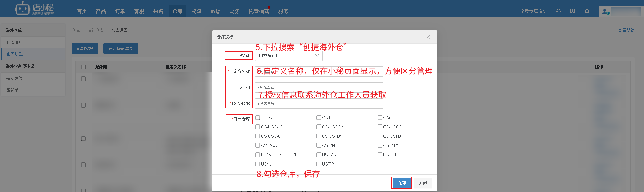This screenshot has height=192, width=644.
Task: Close the 仓库授权 dialog with X
Action: [428, 37]
